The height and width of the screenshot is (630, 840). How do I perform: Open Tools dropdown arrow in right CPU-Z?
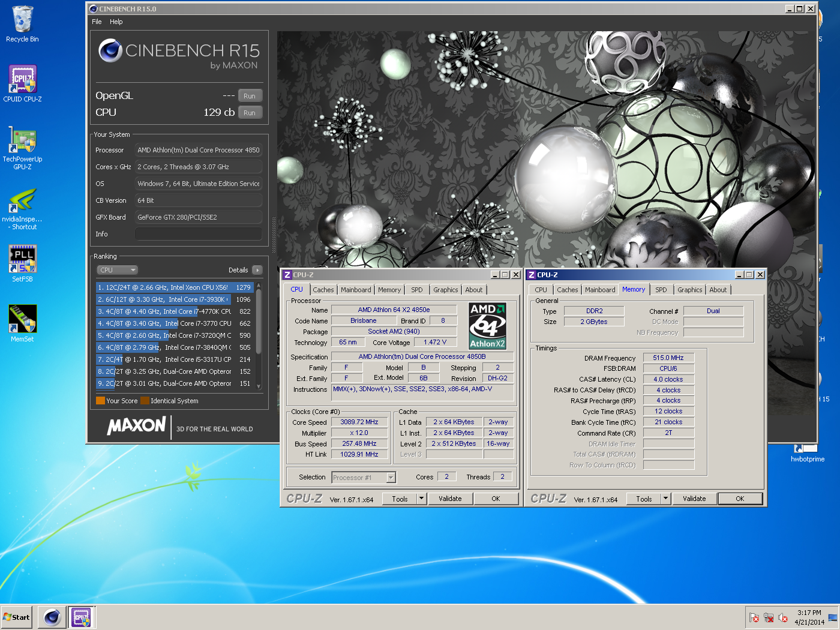(666, 499)
